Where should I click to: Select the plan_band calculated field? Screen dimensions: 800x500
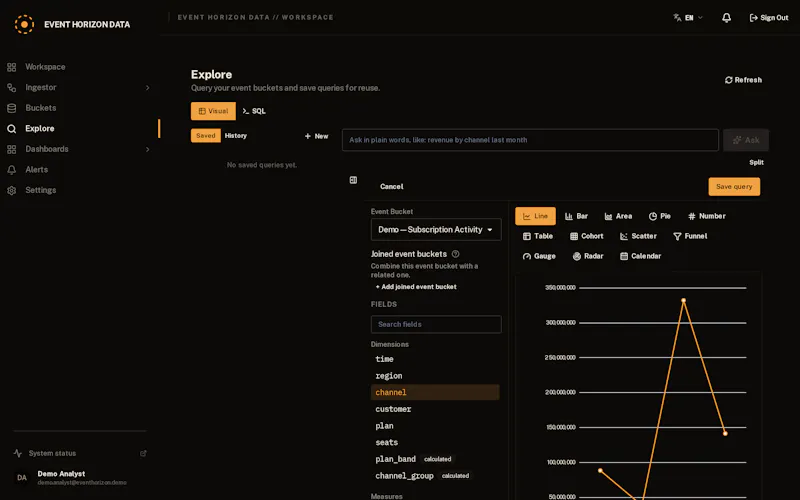point(435,459)
